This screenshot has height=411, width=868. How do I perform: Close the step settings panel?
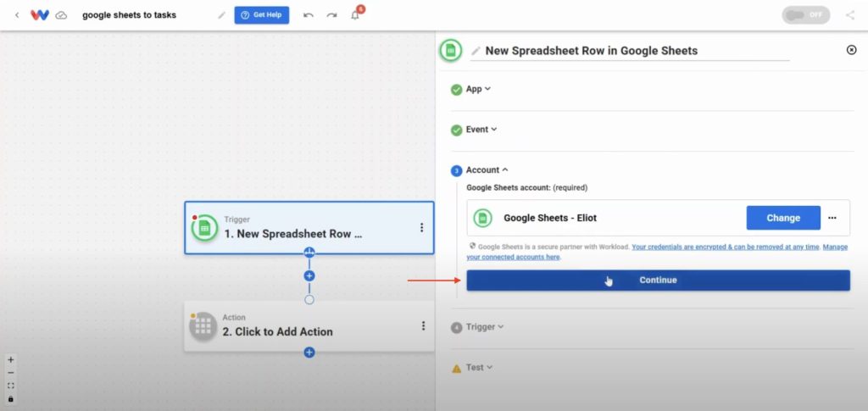coord(851,50)
